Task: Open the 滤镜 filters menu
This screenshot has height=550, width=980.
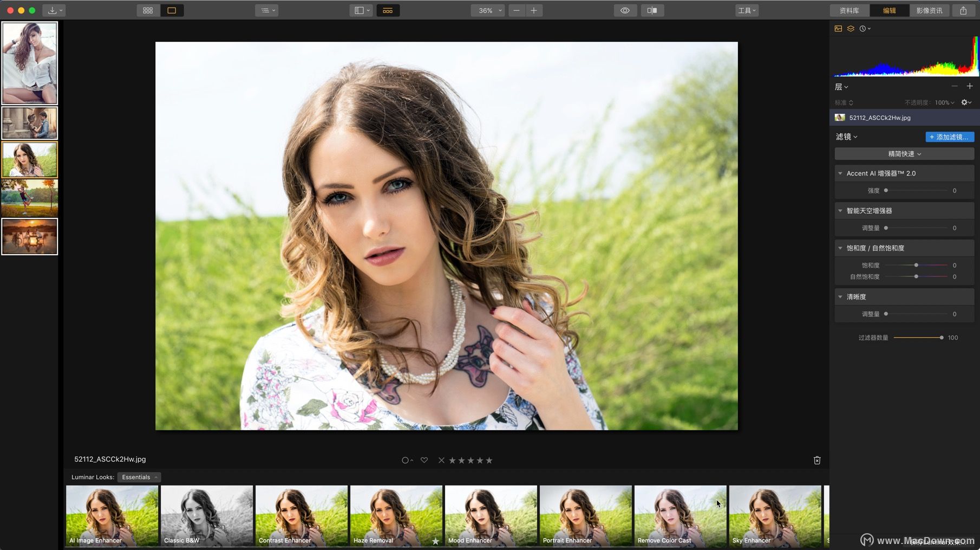Action: pos(846,137)
